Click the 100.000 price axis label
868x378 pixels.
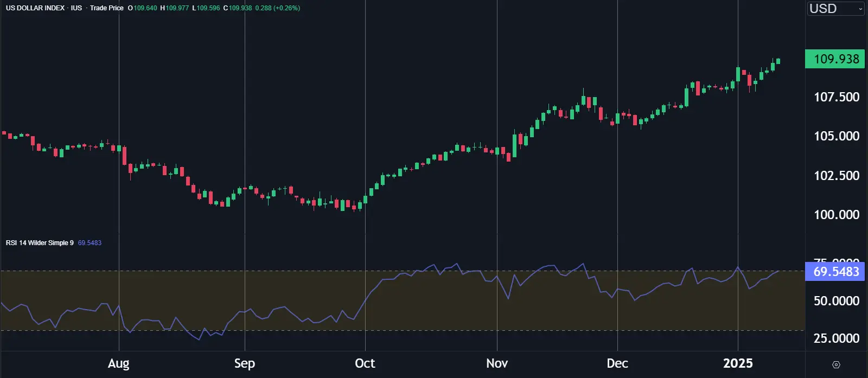[837, 215]
